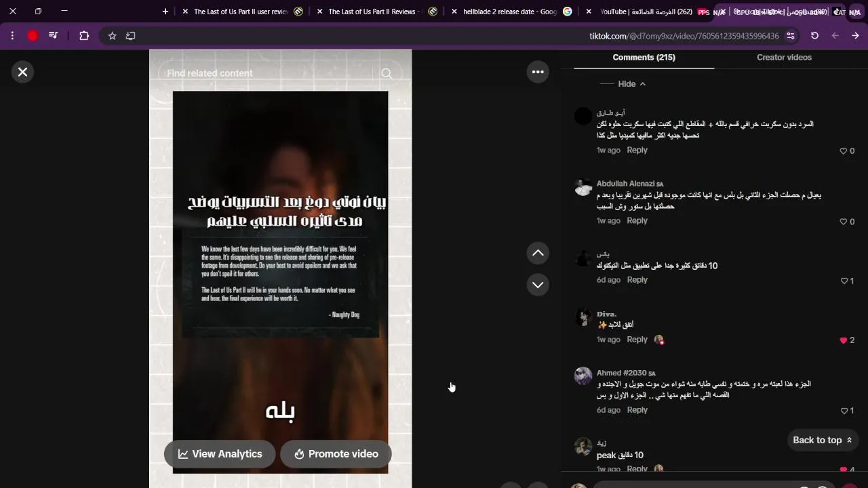Unlike Diva's comment red heart
The height and width of the screenshot is (488, 868).
[x=844, y=340]
